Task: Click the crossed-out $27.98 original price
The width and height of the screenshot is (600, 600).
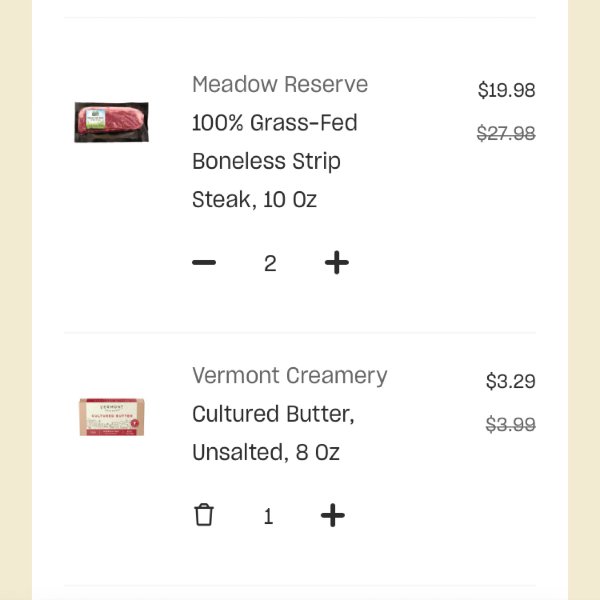Action: (x=506, y=134)
